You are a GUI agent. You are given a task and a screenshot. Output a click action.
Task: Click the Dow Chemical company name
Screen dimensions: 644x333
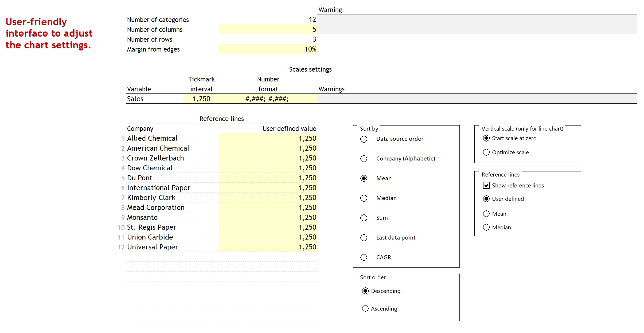pyautogui.click(x=150, y=168)
